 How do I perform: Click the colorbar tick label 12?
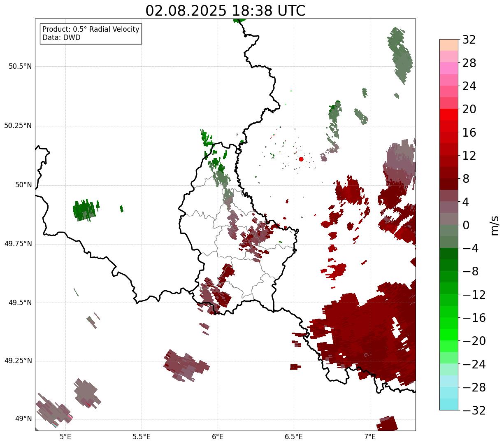point(469,156)
